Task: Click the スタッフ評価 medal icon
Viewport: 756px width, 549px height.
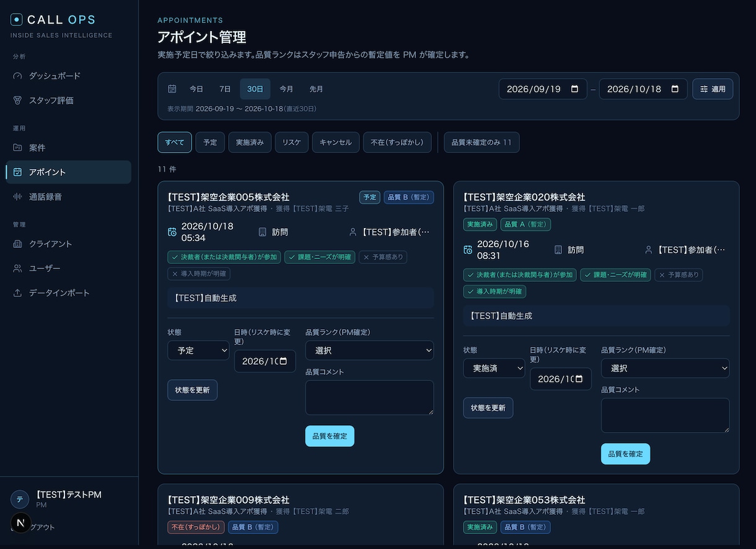Action: coord(17,100)
